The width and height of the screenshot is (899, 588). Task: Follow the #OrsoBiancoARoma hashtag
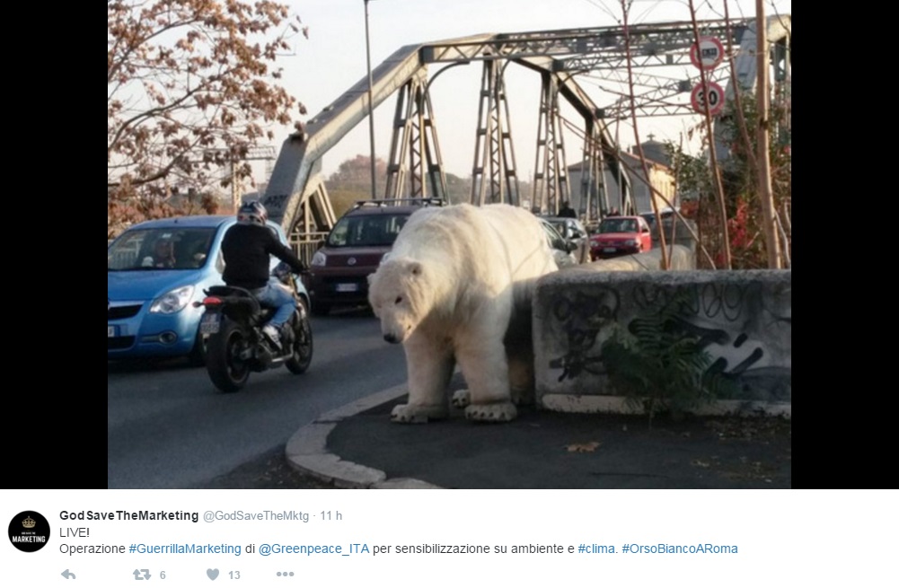680,549
